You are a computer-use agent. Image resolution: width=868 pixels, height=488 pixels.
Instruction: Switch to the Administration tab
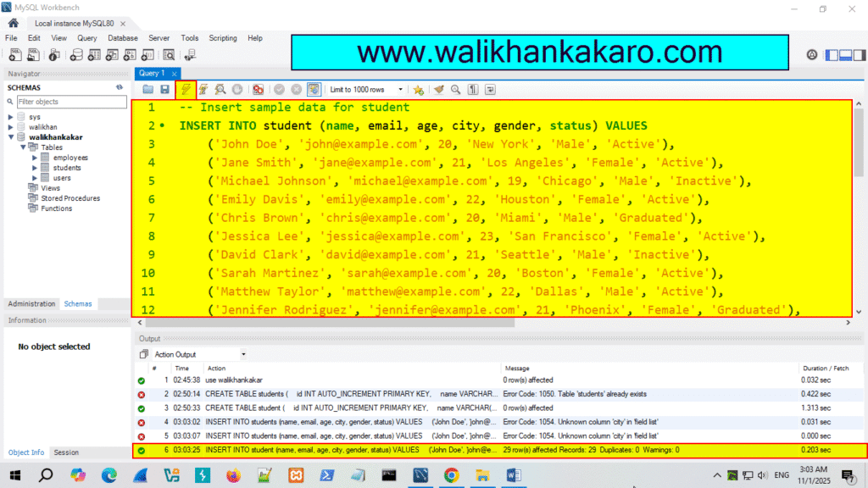31,303
